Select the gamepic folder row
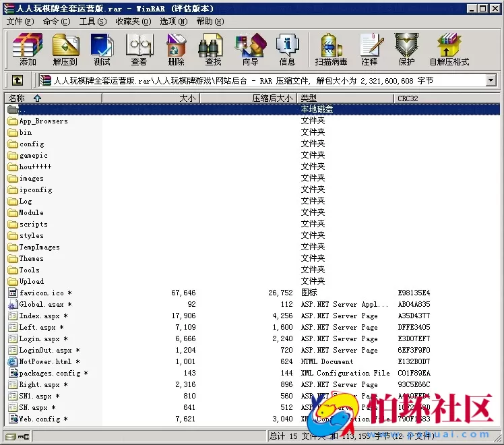504x445 pixels. pos(253,155)
